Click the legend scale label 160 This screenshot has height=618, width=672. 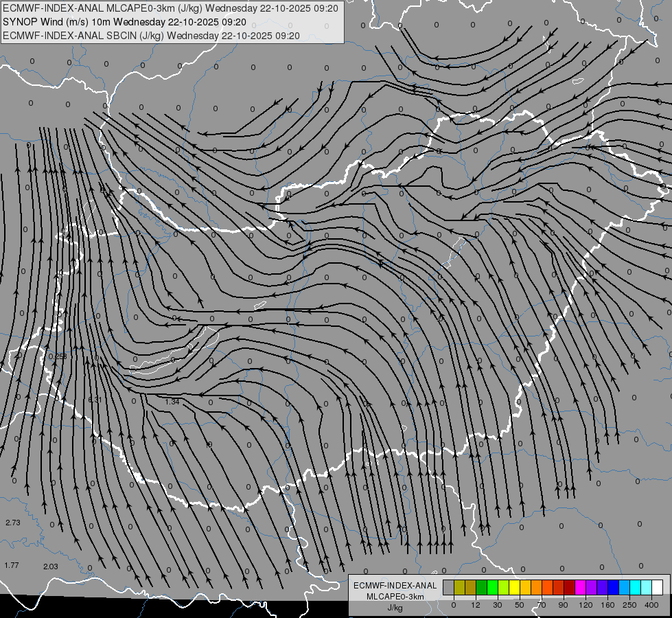[607, 605]
